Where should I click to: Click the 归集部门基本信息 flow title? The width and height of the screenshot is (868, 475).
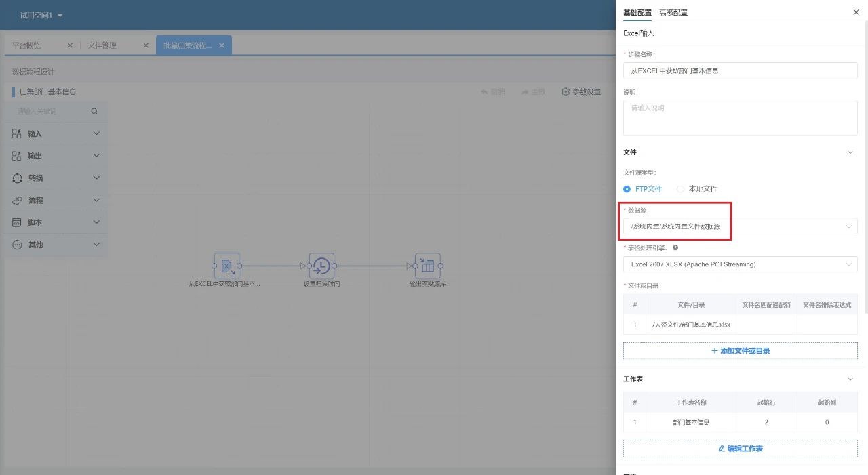pyautogui.click(x=47, y=92)
